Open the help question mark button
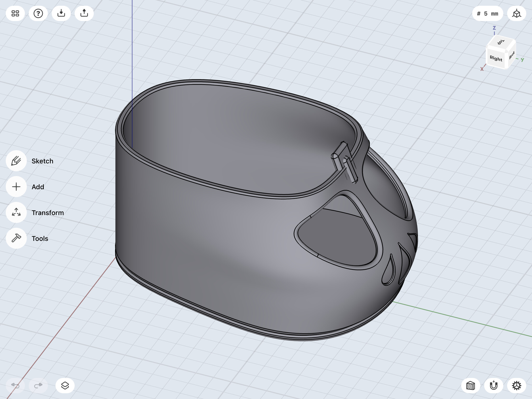 click(x=38, y=13)
